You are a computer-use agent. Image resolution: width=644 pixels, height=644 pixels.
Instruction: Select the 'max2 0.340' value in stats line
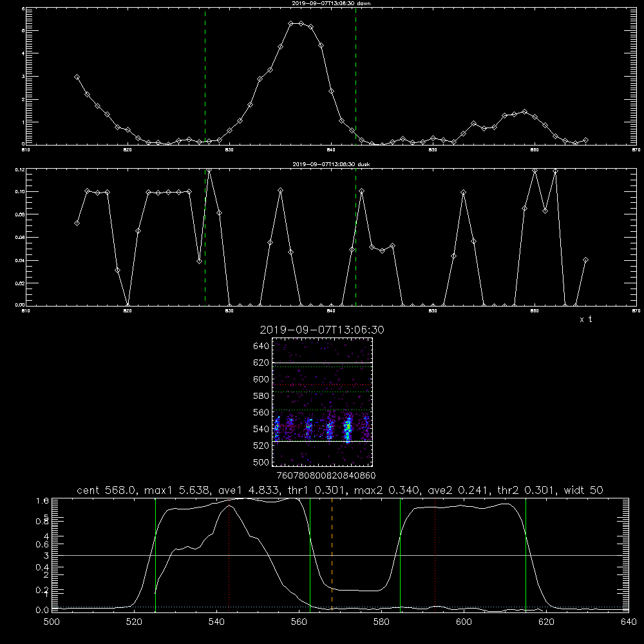[x=386, y=490]
